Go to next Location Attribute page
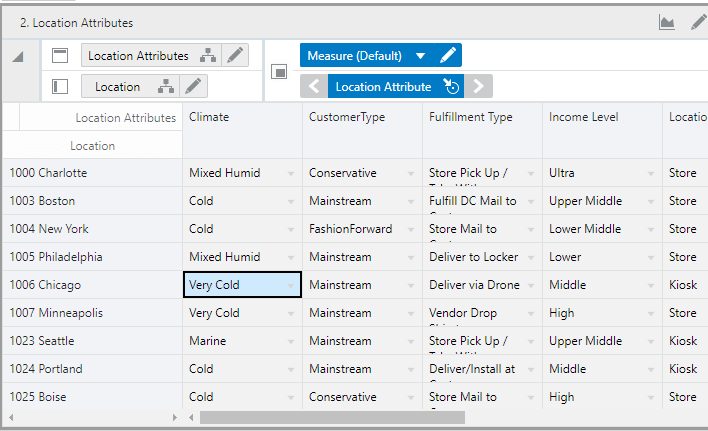 478,86
